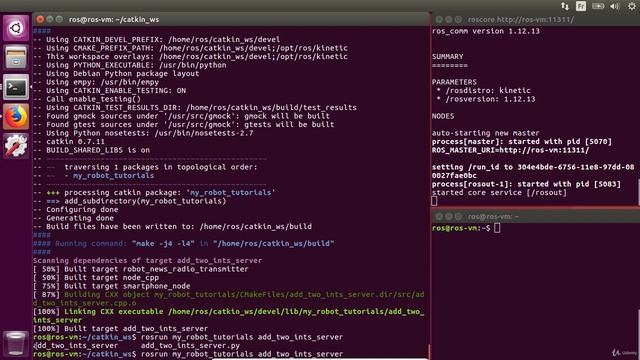
Task: Open the Ubuntu Dash search launcher
Action: point(16,28)
